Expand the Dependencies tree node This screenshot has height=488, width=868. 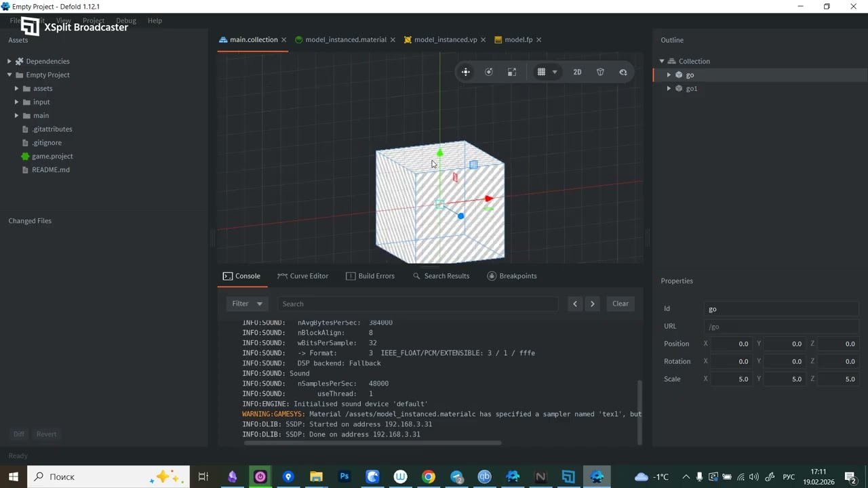coord(9,61)
